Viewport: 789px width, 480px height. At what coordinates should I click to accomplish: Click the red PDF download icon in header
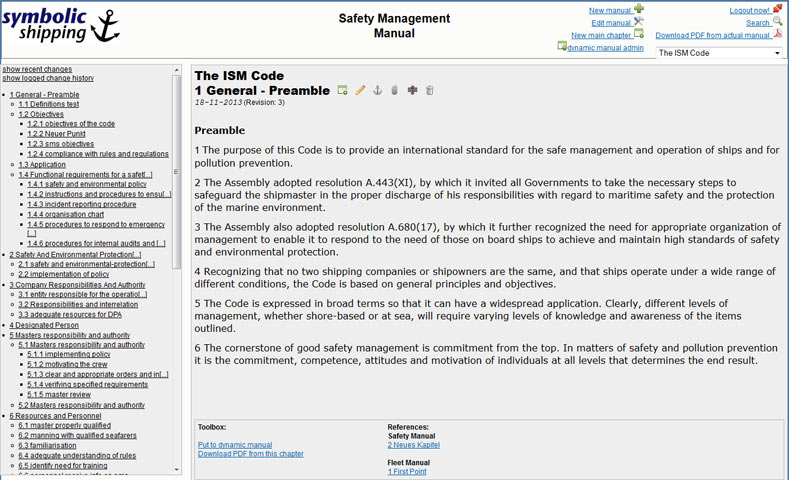[x=777, y=34]
